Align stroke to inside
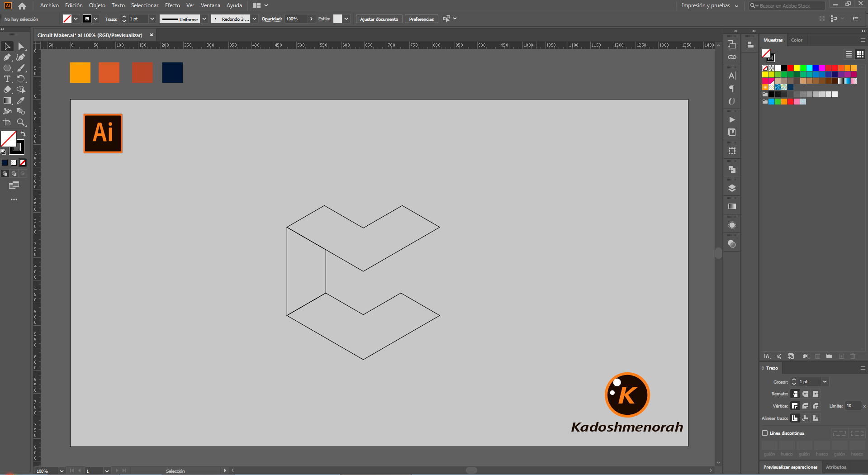 (x=805, y=418)
